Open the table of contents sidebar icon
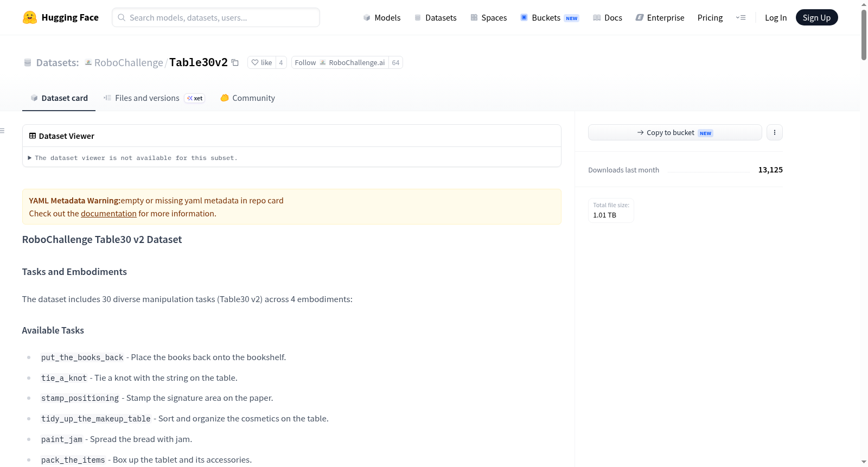Viewport: 868px width, 467px height. (x=3, y=131)
